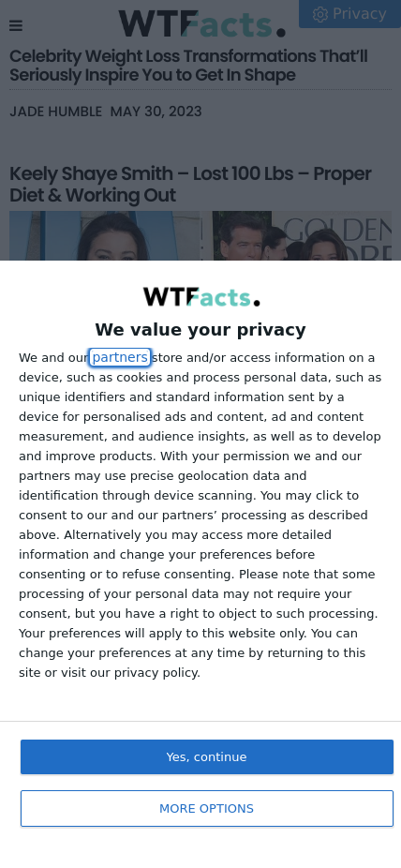Click the Privacy gear icon
The height and width of the screenshot is (868, 401).
pos(320,14)
